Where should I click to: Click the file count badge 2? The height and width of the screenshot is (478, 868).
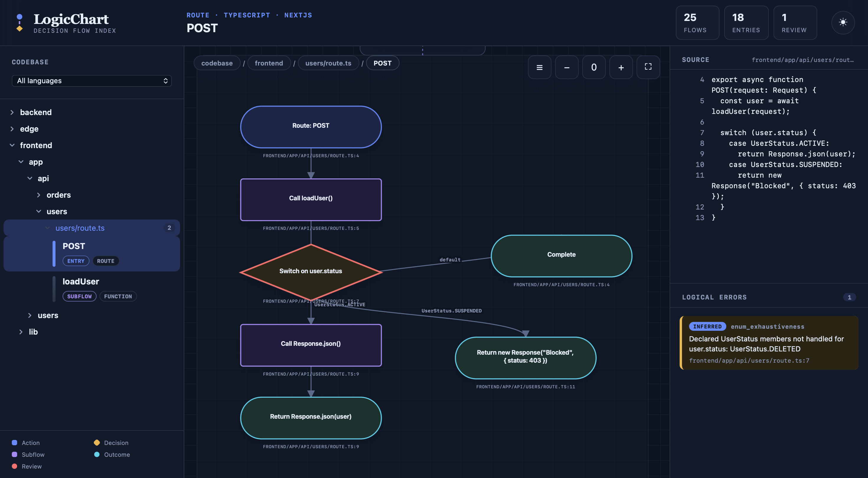pyautogui.click(x=169, y=228)
